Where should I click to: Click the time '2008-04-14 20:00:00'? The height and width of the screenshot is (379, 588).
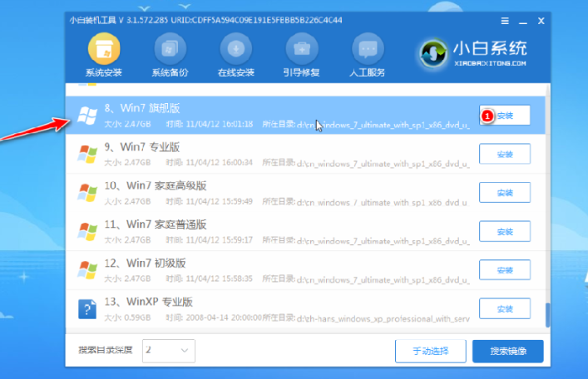[x=224, y=317]
